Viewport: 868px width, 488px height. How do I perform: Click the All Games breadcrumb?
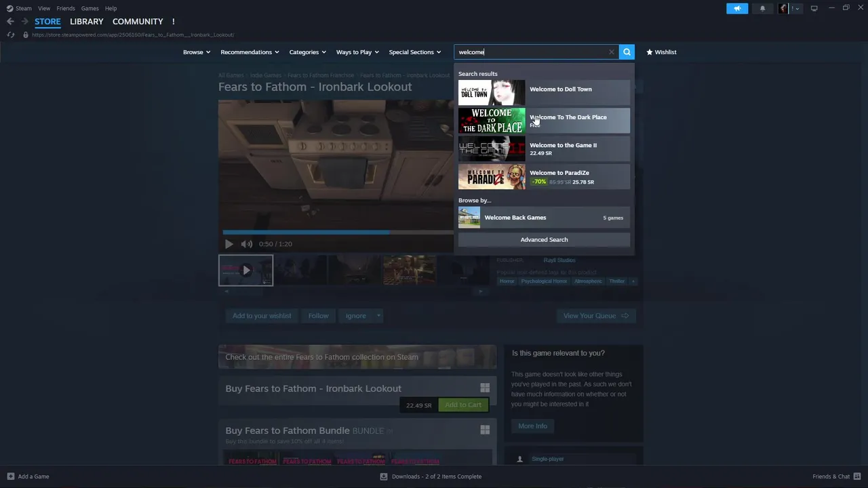(231, 75)
